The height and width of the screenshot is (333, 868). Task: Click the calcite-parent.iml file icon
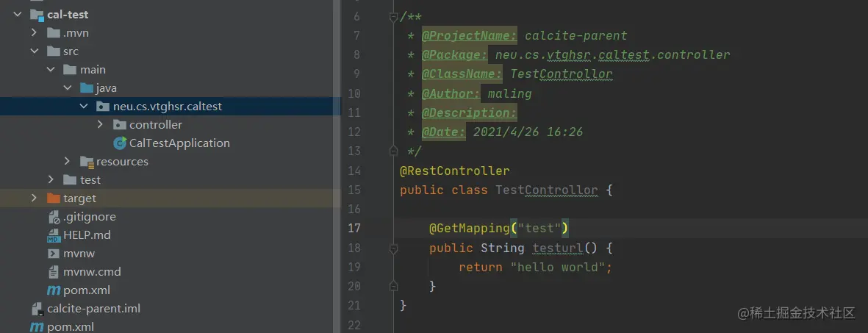37,308
